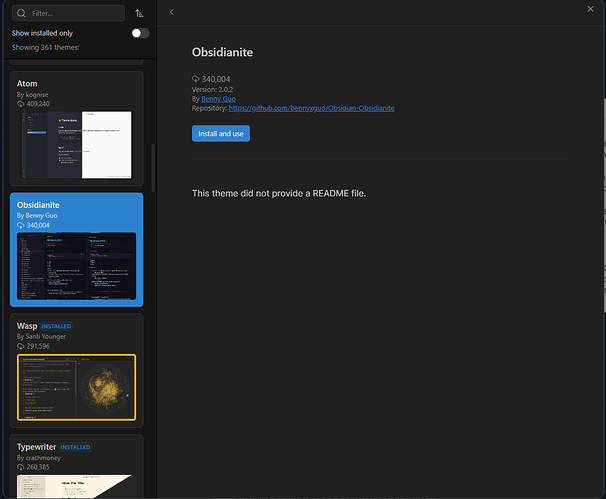This screenshot has width=606, height=499.
Task: Open the Typewriter theme preview thumbnail
Action: [77, 486]
